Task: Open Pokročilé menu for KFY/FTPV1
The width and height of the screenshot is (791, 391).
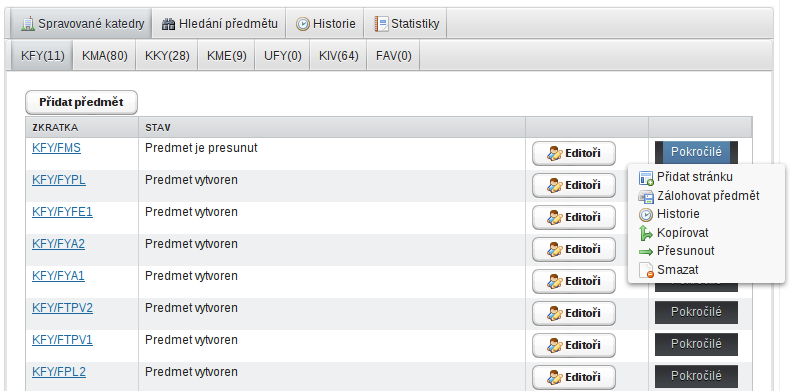Action: point(696,344)
